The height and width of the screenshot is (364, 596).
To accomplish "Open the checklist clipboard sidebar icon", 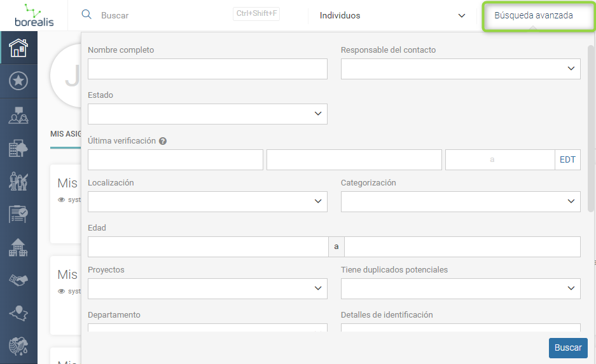I will (18, 214).
